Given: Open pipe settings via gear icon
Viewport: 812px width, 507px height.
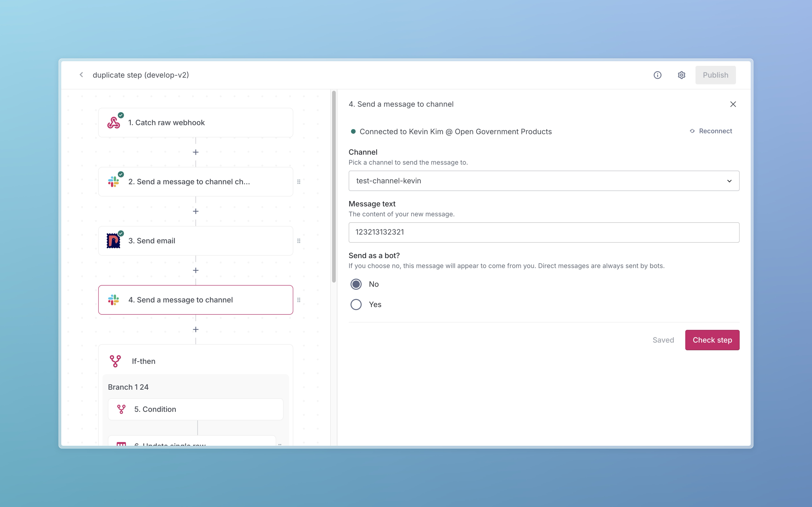Looking at the screenshot, I should [681, 75].
